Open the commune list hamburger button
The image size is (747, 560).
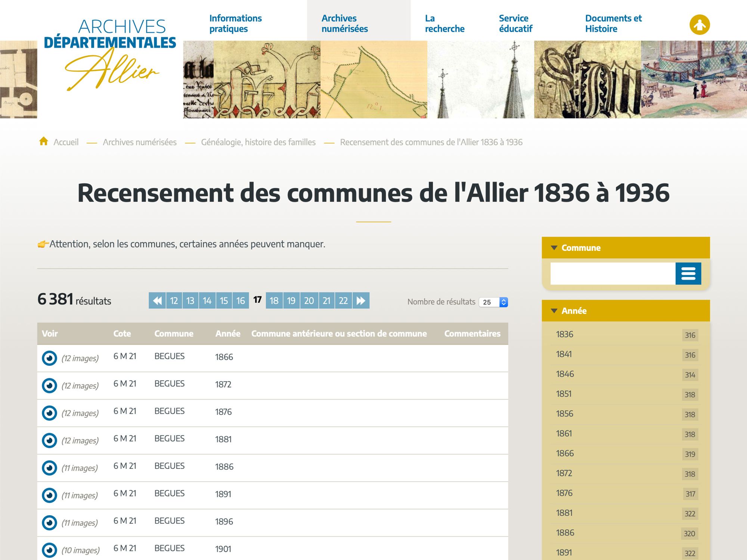coord(688,274)
